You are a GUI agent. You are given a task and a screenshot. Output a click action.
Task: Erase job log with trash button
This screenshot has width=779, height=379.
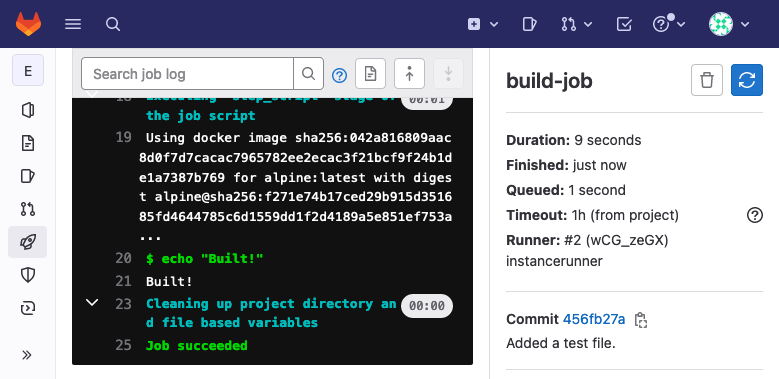click(706, 79)
